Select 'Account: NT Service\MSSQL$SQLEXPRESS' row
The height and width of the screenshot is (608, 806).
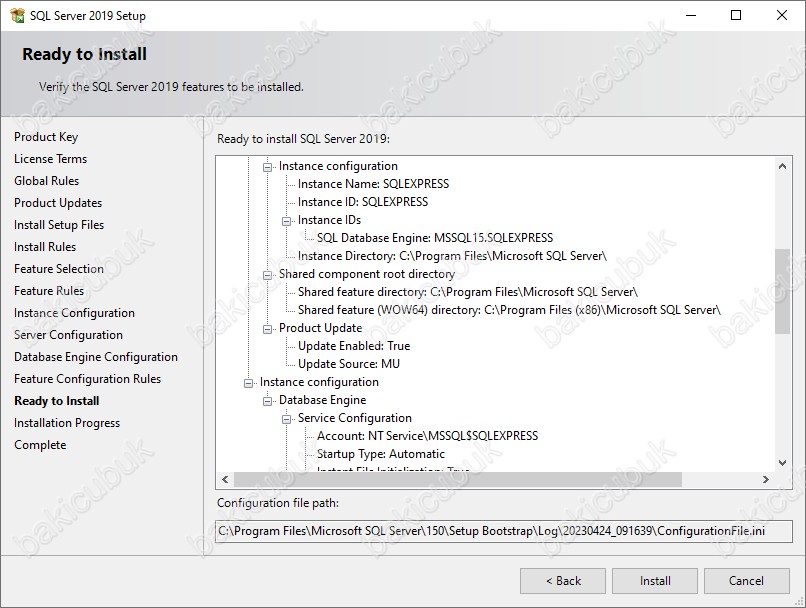(428, 436)
